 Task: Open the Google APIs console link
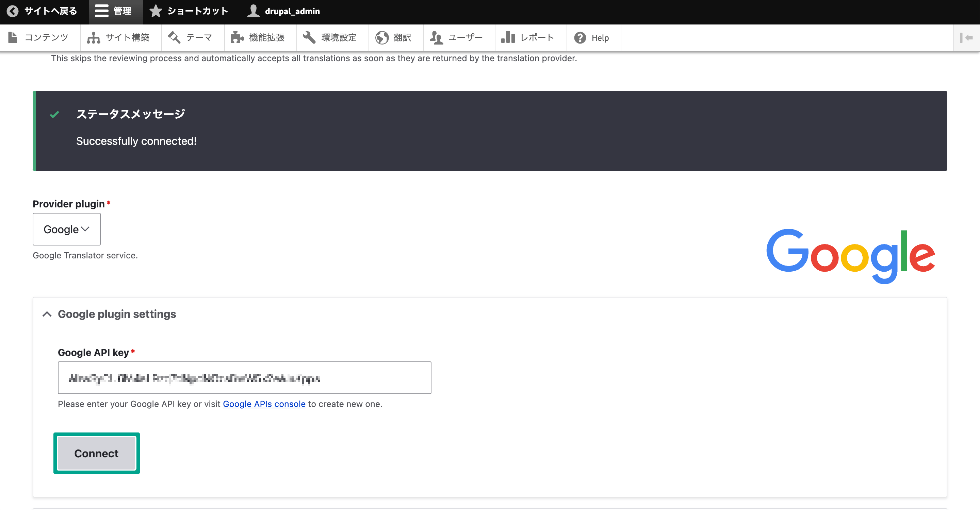[x=264, y=404]
